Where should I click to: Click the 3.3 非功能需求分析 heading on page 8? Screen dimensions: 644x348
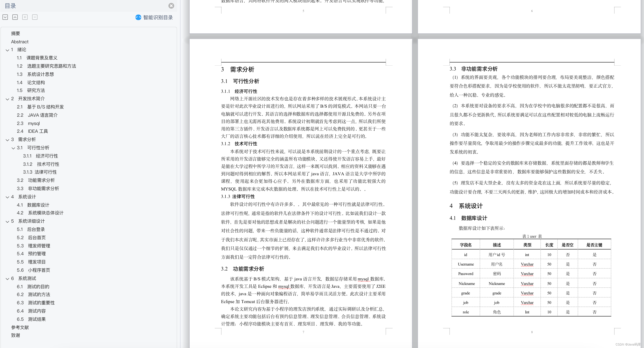pyautogui.click(x=474, y=69)
